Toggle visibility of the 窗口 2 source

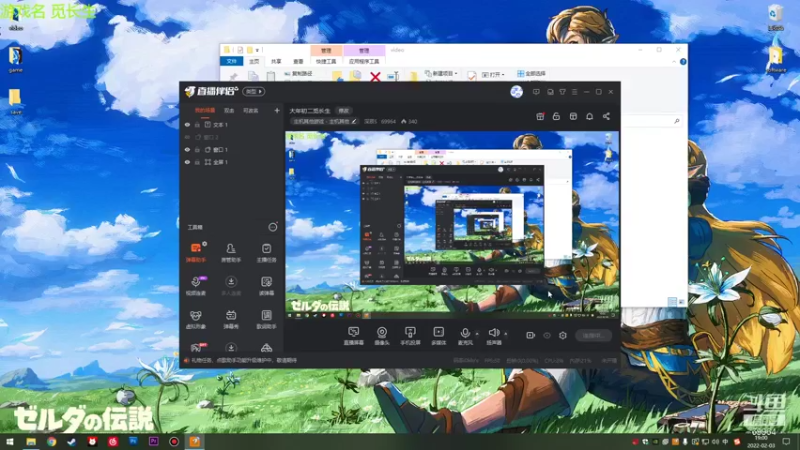click(x=187, y=137)
